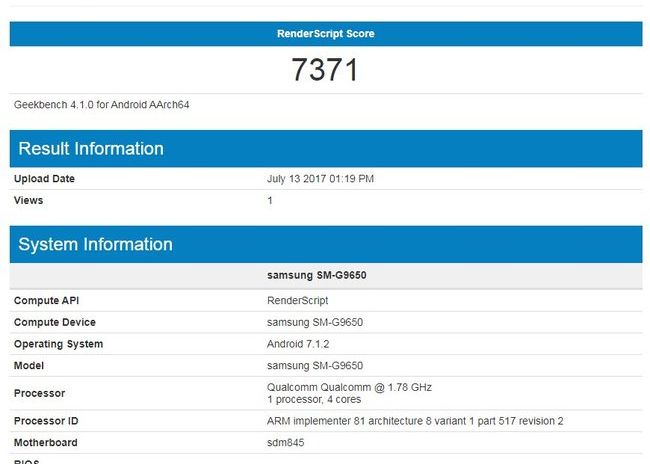This screenshot has width=650, height=464.
Task: Click the Upload Date label
Action: point(44,179)
